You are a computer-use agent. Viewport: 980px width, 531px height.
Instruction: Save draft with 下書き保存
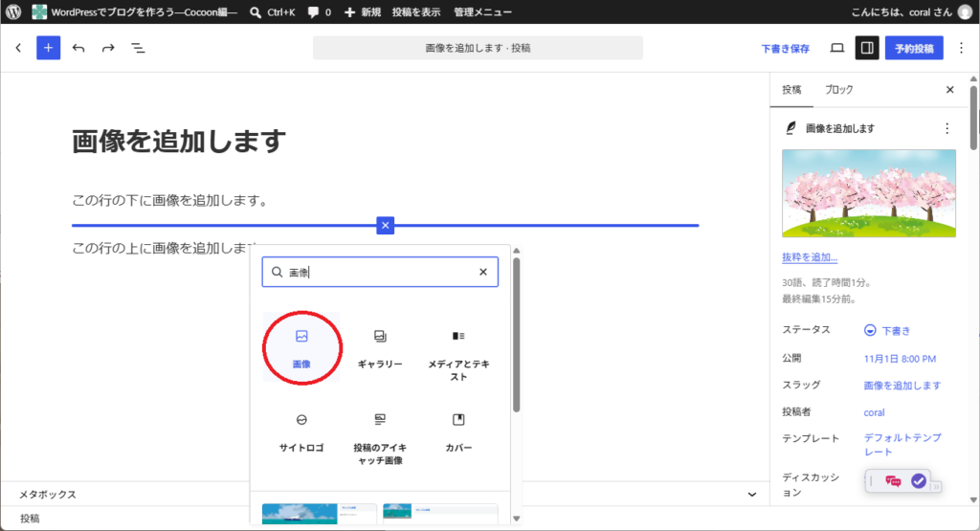(785, 49)
